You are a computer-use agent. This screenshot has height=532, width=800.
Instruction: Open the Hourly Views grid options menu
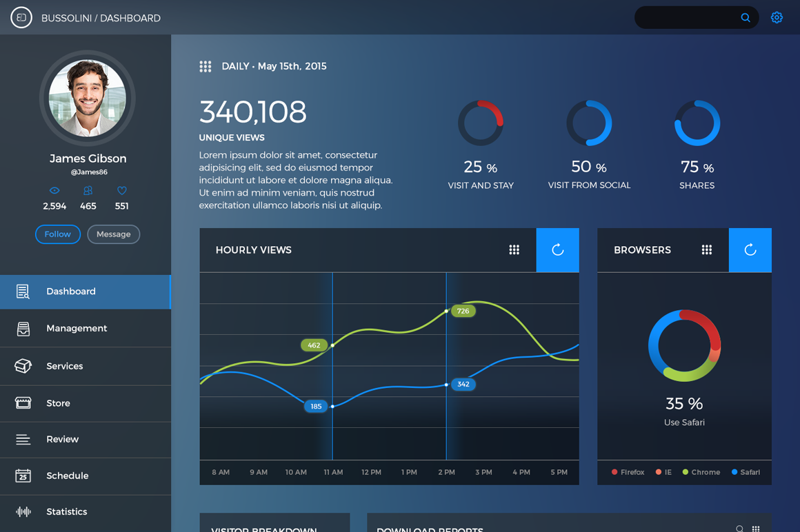[x=514, y=250]
